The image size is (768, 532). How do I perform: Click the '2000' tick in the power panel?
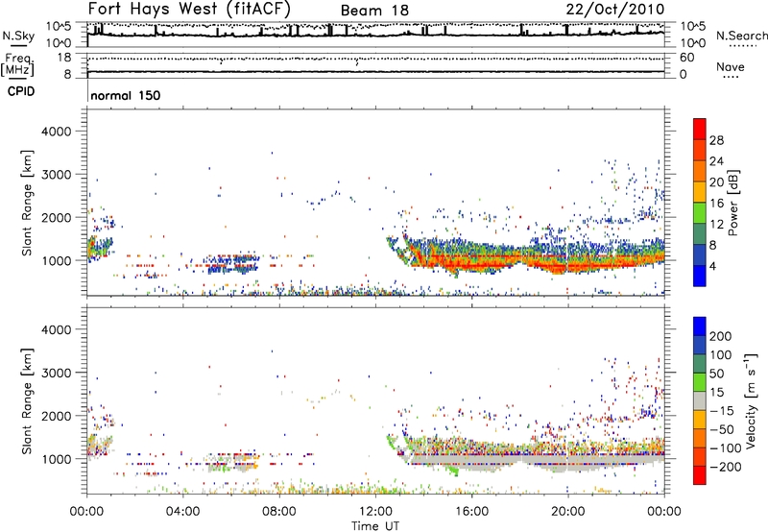[x=56, y=217]
